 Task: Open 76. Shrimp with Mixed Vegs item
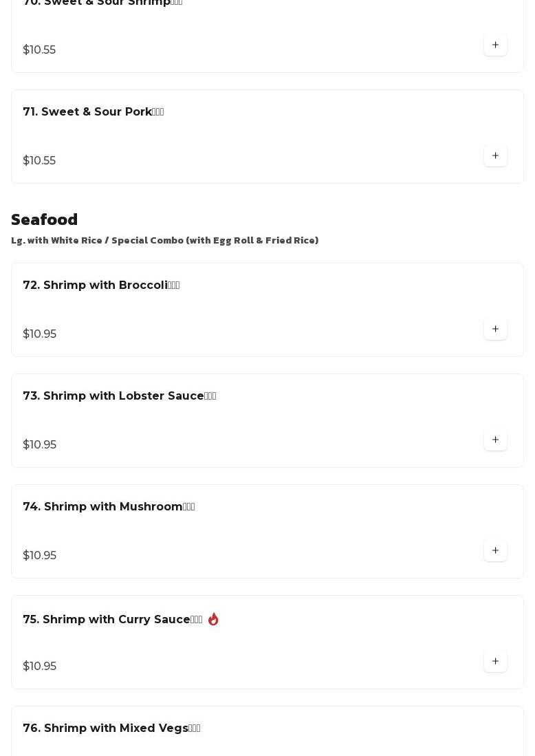(x=111, y=728)
